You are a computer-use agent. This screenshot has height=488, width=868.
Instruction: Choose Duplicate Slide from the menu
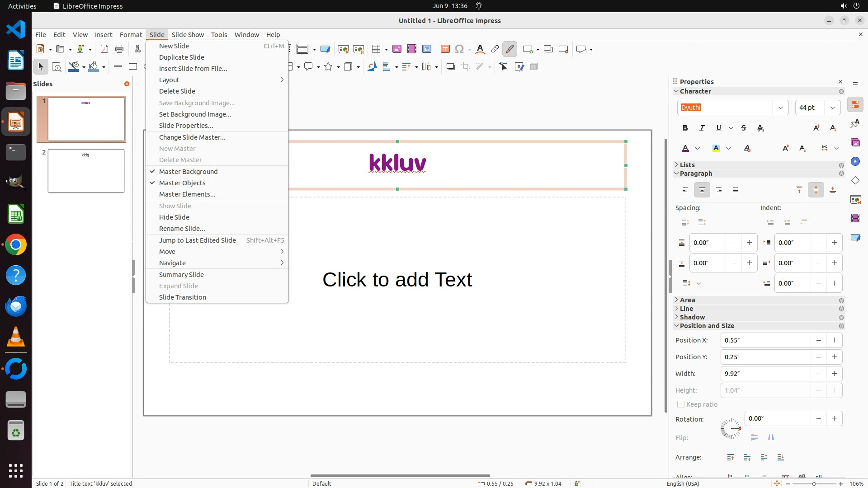click(x=182, y=57)
